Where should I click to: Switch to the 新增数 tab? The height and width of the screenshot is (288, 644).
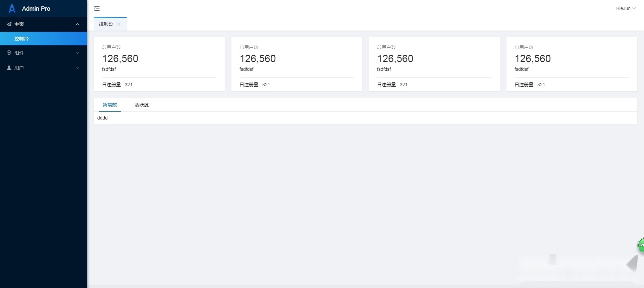[x=110, y=105]
